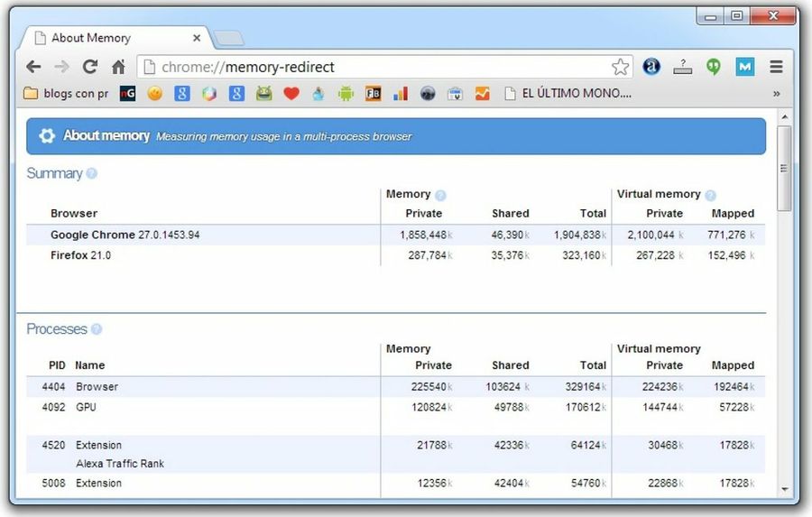This screenshot has height=517, width=812.
Task: Open the EL ÚLTIMO MONO bookmark
Action: (x=568, y=93)
